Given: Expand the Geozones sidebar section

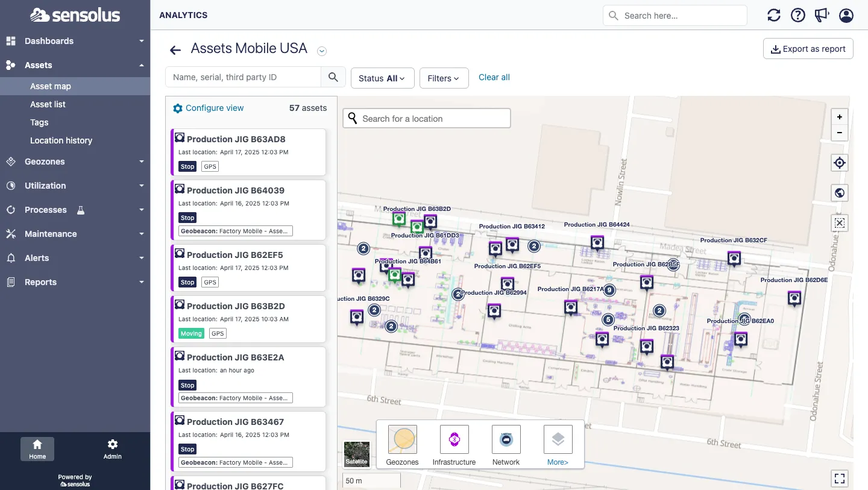Looking at the screenshot, I should [75, 162].
